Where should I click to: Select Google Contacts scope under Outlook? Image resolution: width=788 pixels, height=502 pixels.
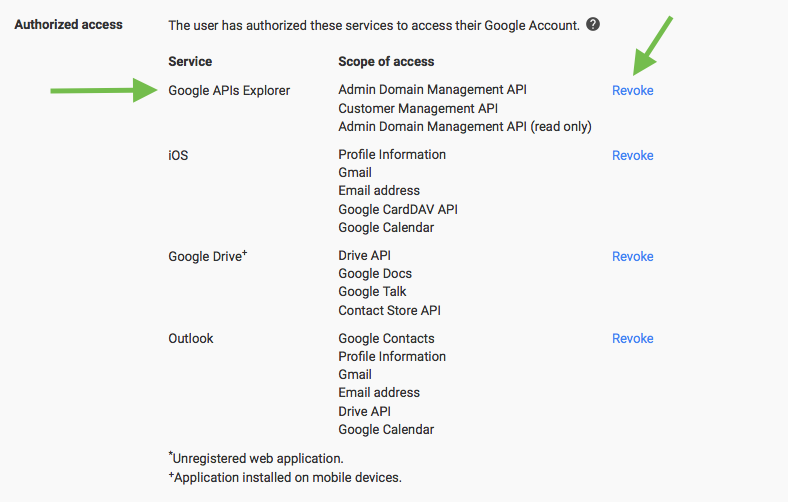386,338
